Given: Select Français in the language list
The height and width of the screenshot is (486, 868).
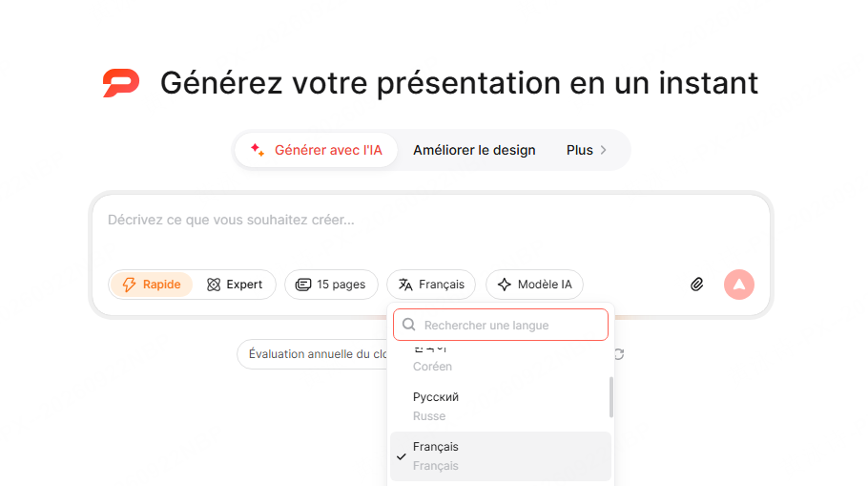Looking at the screenshot, I should [x=501, y=456].
